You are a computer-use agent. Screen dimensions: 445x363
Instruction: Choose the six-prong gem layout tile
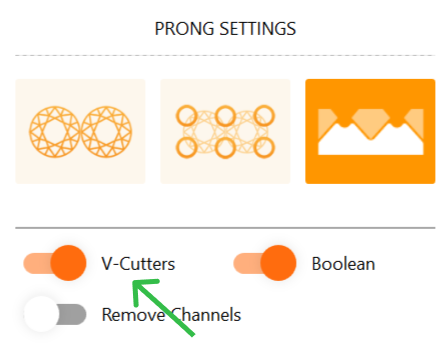[x=225, y=131]
